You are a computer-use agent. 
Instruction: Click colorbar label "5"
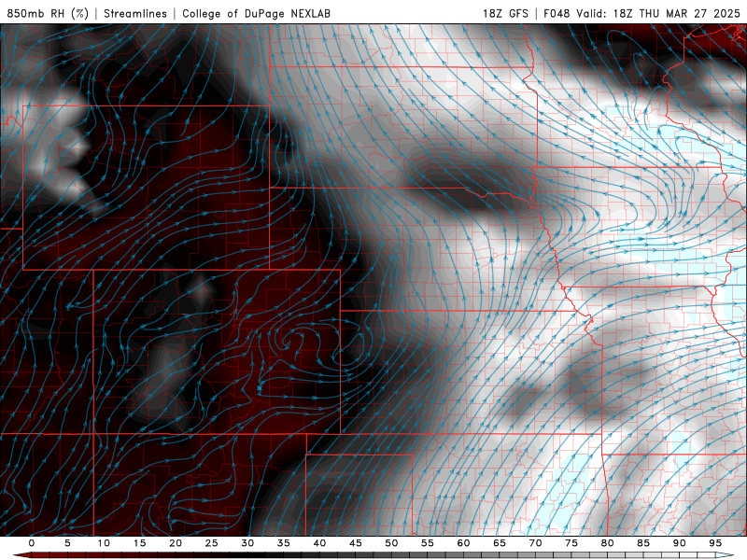click(67, 543)
